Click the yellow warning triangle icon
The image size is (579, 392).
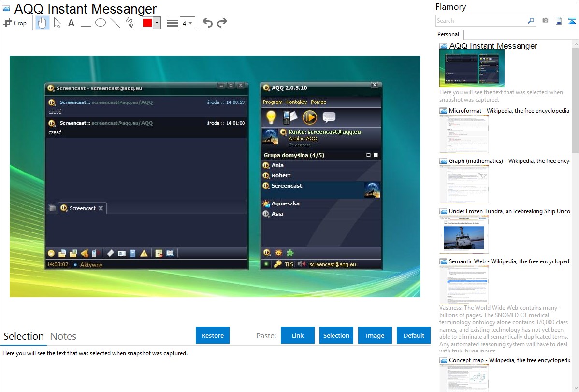[x=144, y=253]
